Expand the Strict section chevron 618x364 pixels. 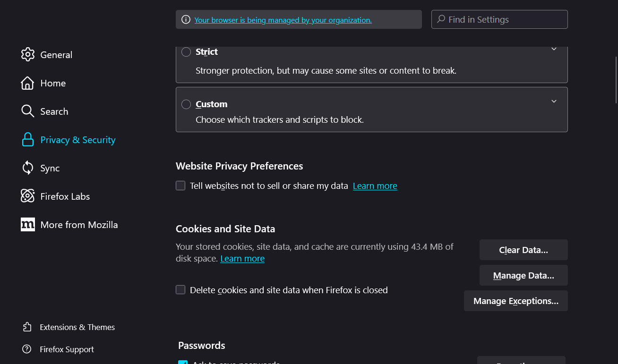[x=554, y=49]
